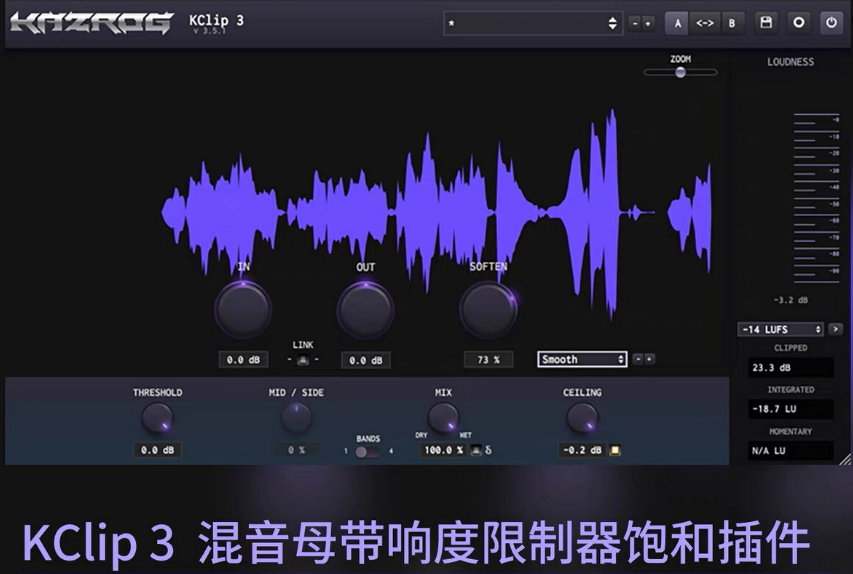Click the loudness meter scale
Screen dimensions: 853x574
[x=817, y=198]
